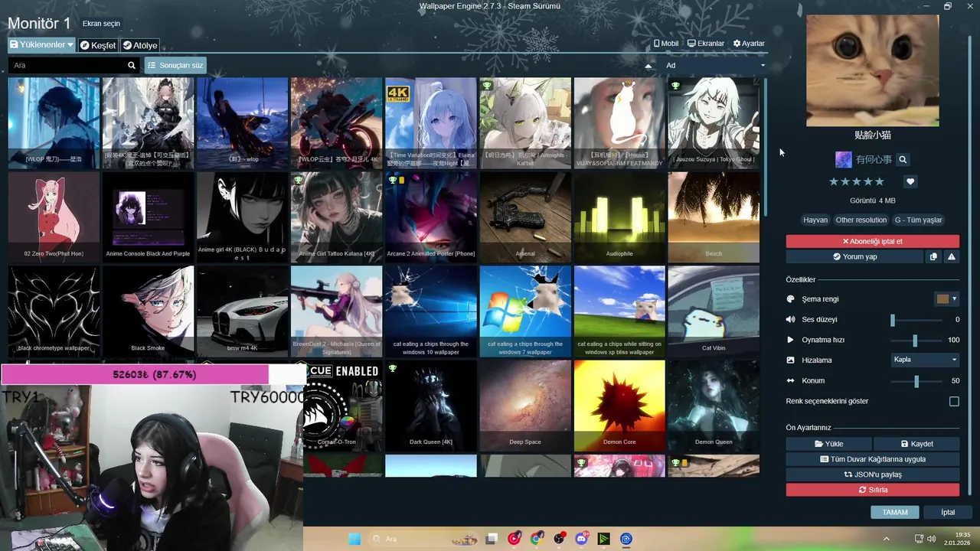The height and width of the screenshot is (551, 980).
Task: Open the Ekranlar display overview
Action: [706, 44]
